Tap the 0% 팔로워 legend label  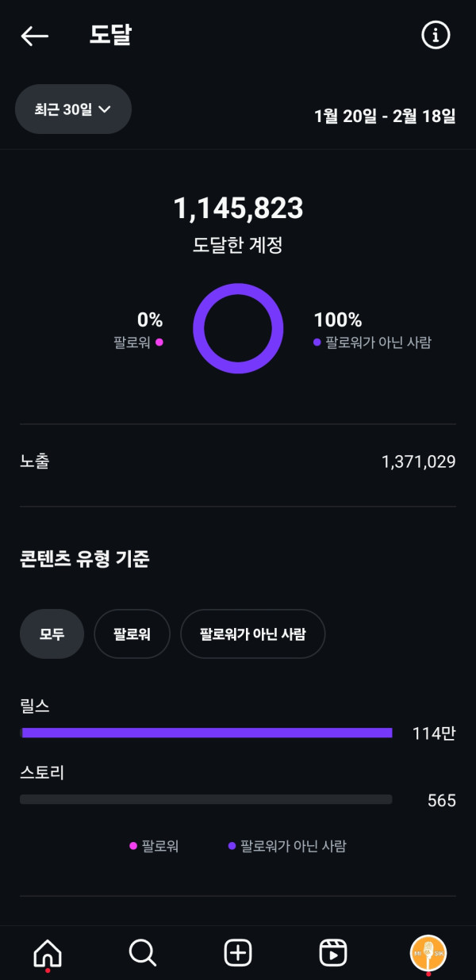[139, 331]
